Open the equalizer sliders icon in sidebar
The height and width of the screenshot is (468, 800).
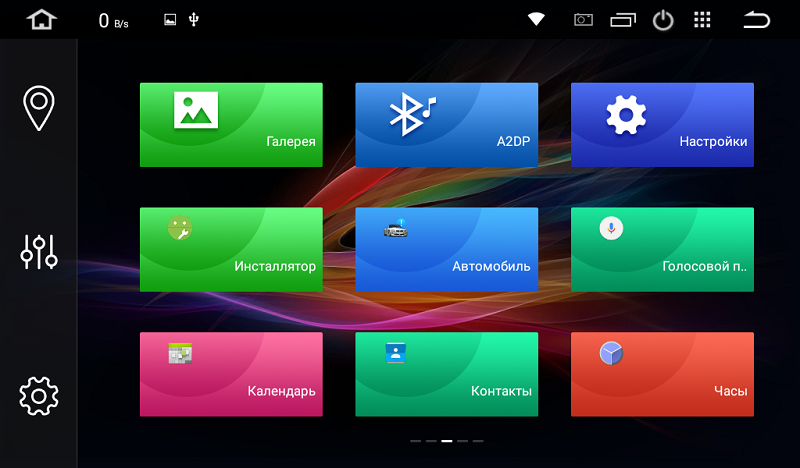[39, 252]
